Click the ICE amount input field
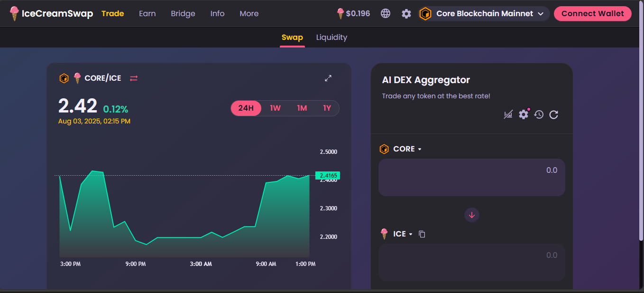 [472, 262]
